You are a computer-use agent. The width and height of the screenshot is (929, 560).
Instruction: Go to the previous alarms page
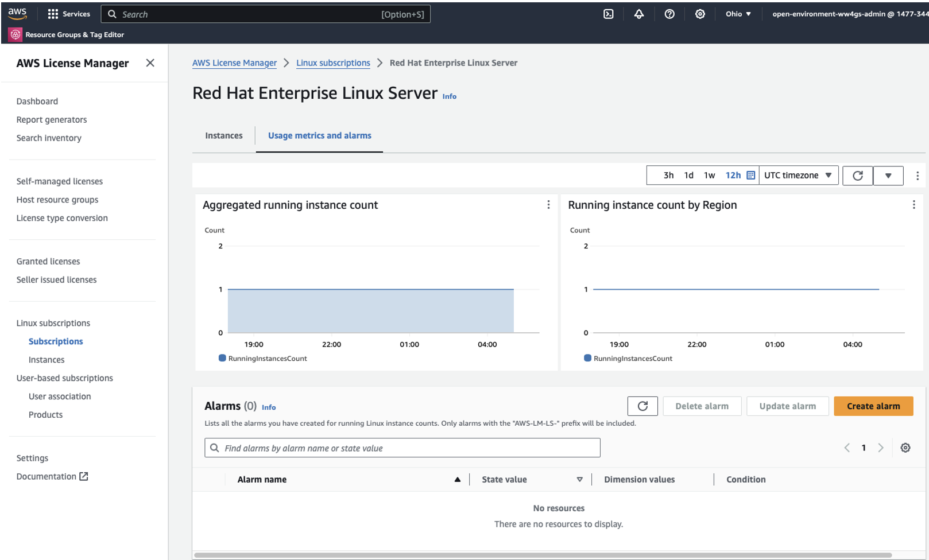(x=847, y=448)
